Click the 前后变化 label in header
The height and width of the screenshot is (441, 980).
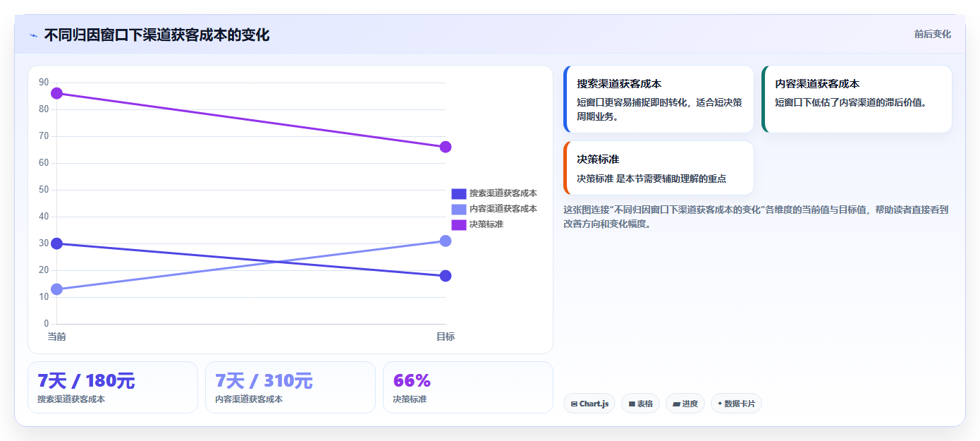click(x=932, y=34)
